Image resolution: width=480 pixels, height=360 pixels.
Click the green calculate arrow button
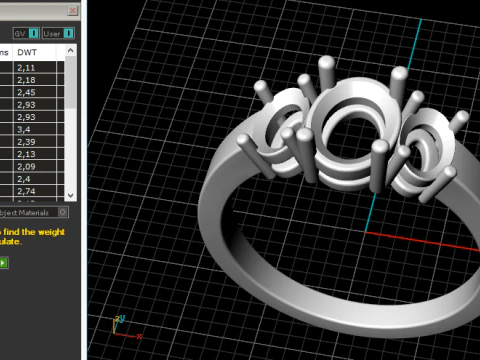(4, 263)
